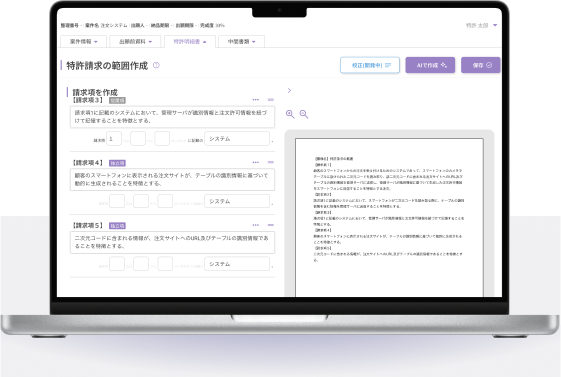This screenshot has height=377, width=561.
Task: Click the remove bar icon of 請求項3
Action: (x=271, y=99)
